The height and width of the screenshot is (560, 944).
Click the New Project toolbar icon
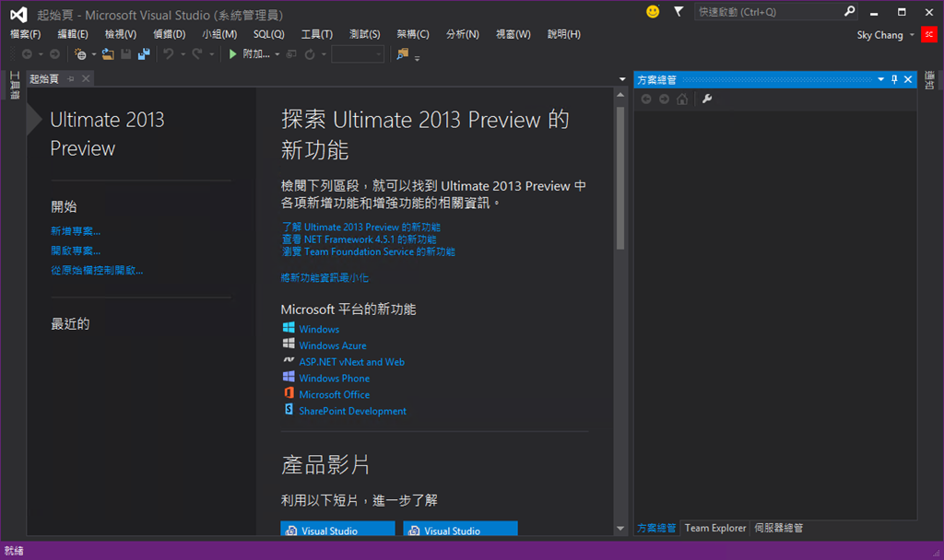pos(80,54)
